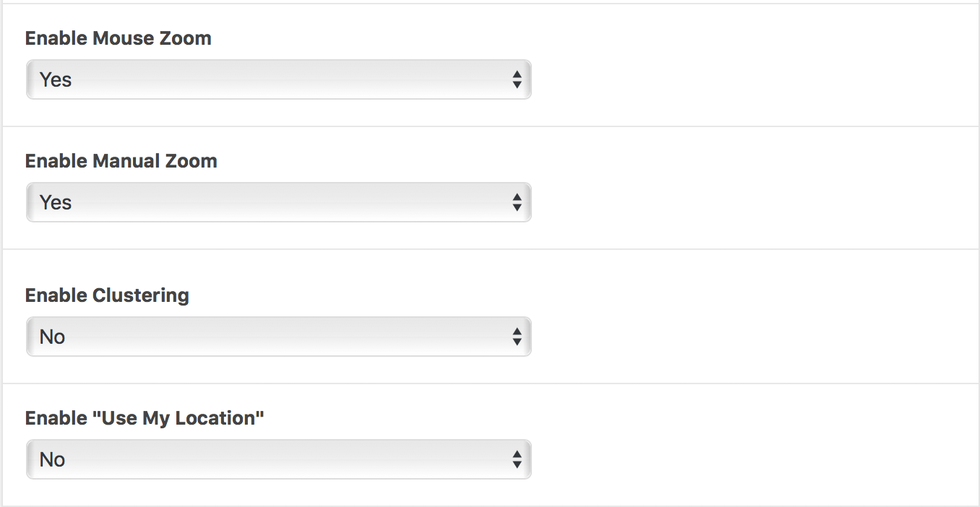Click the "Yes" value under Enable Mouse Zoom

point(56,79)
